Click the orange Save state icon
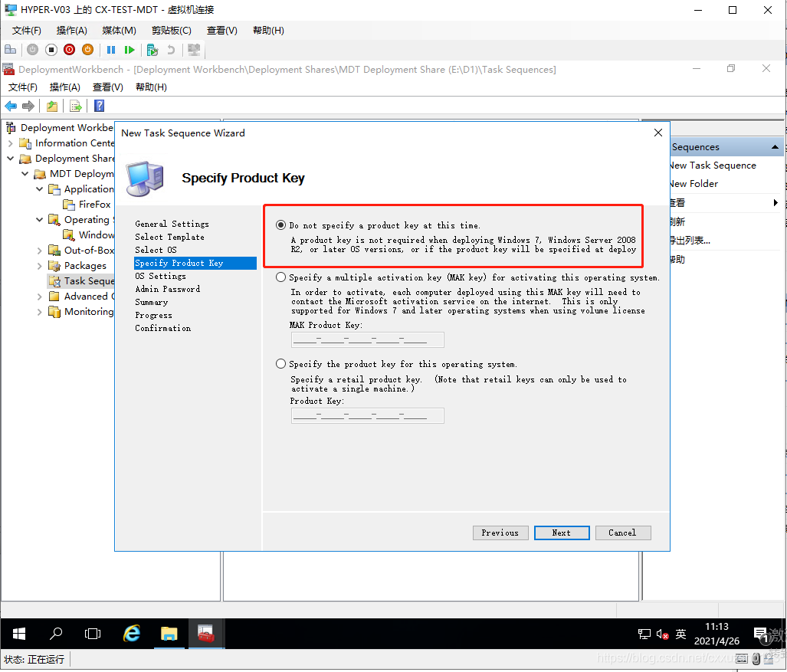The image size is (787, 672). tap(87, 50)
